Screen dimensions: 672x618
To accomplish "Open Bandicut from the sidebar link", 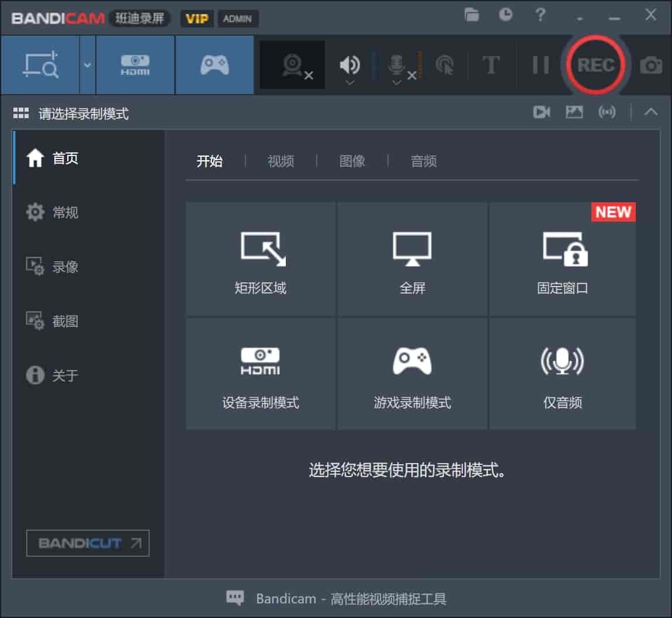I will pos(88,543).
